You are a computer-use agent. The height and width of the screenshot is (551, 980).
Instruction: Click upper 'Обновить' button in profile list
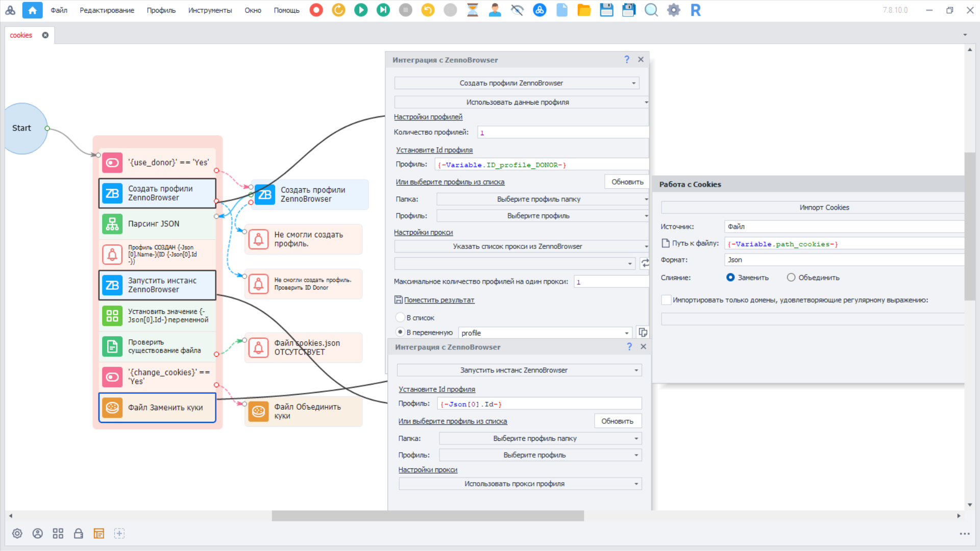627,182
